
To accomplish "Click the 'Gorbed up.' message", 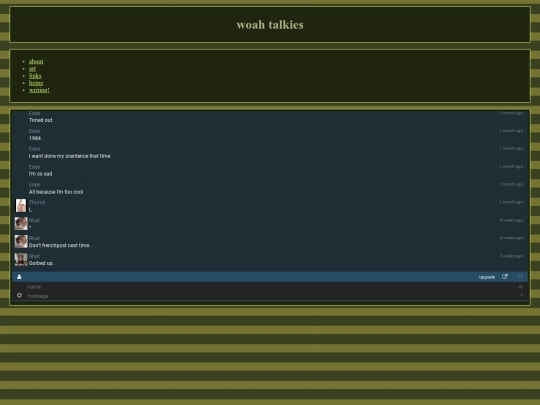I will 41,263.
